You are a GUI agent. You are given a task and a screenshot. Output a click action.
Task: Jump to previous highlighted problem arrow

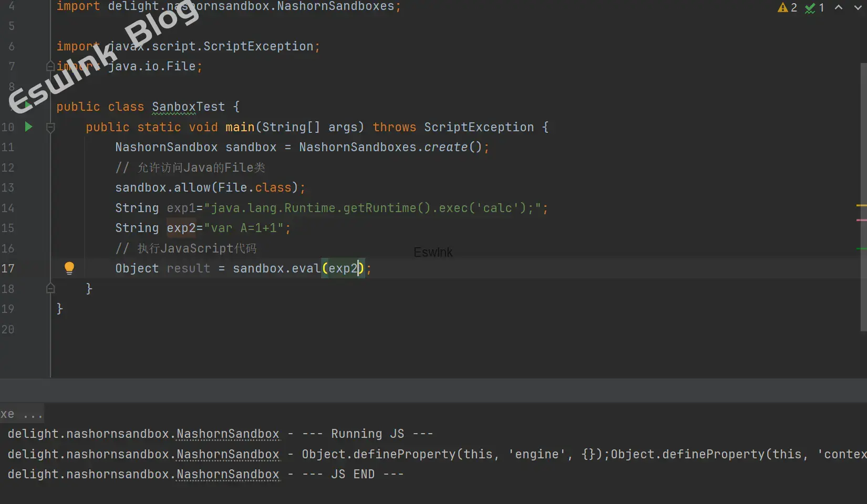(x=839, y=7)
